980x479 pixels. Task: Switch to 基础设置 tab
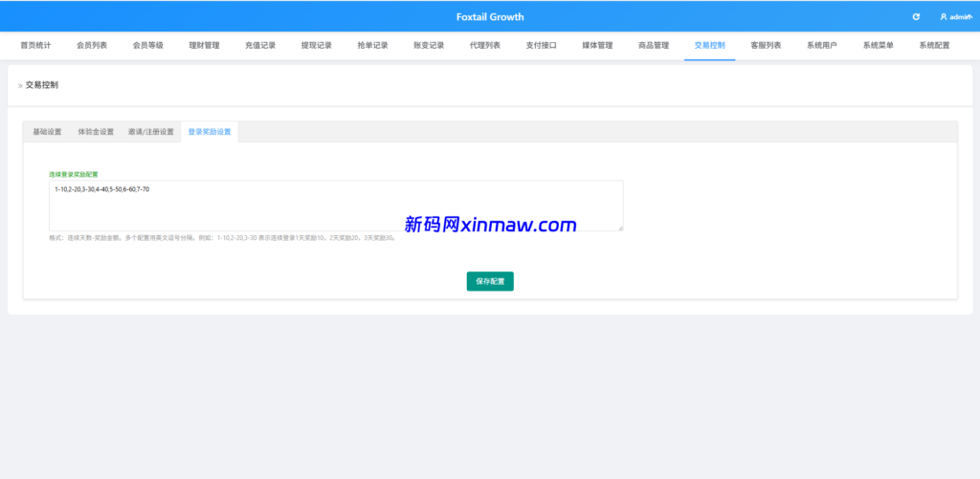click(x=47, y=132)
